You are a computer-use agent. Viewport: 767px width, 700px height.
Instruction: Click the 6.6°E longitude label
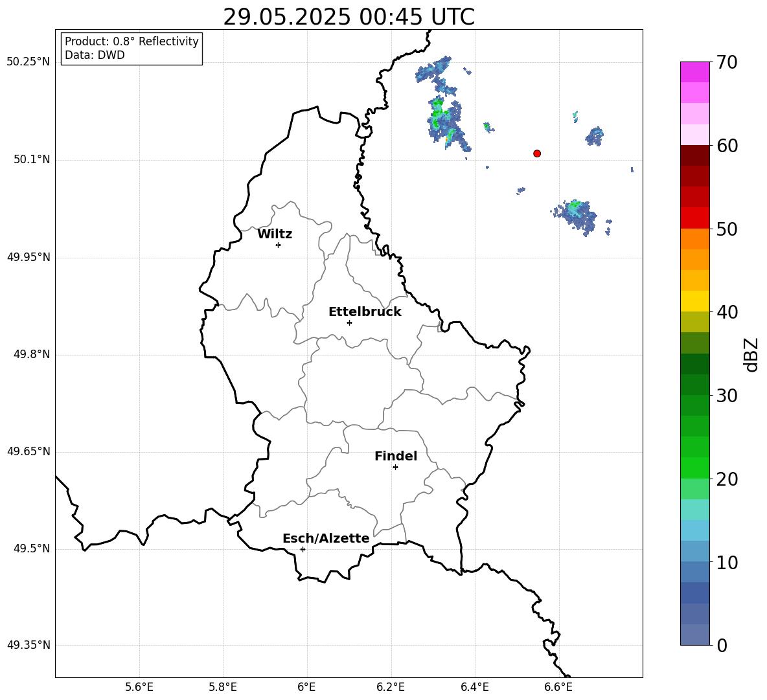558,687
